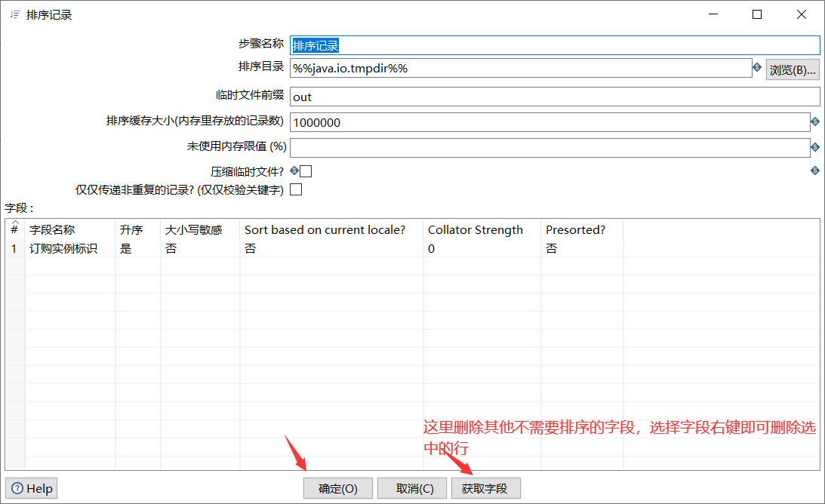The height and width of the screenshot is (504, 825).
Task: Select the 订购实例标识 field name cell
Action: click(70, 248)
